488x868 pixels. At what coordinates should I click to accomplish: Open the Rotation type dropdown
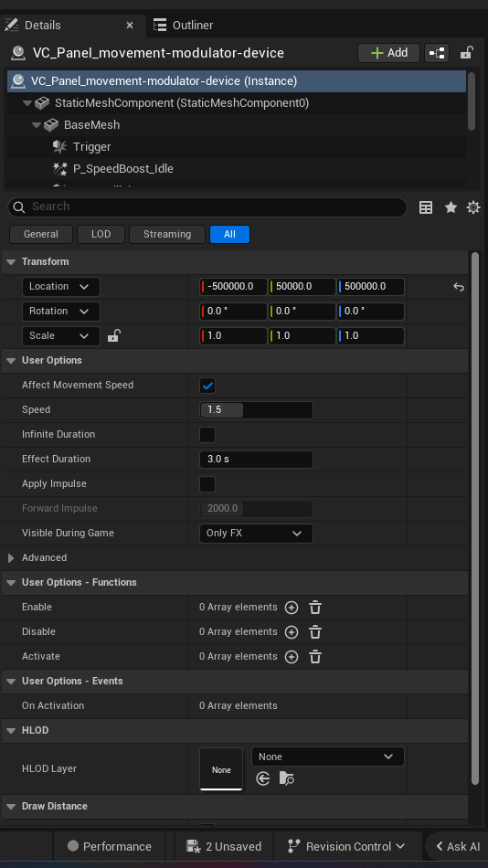(x=61, y=311)
